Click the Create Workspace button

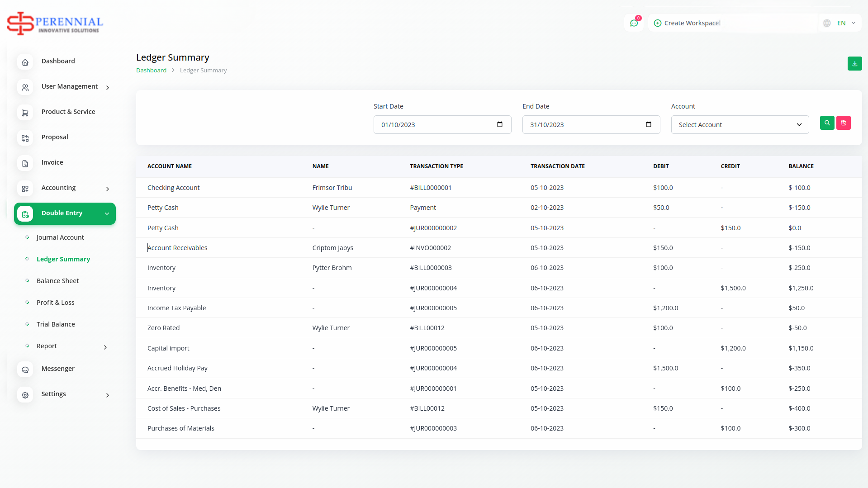687,23
